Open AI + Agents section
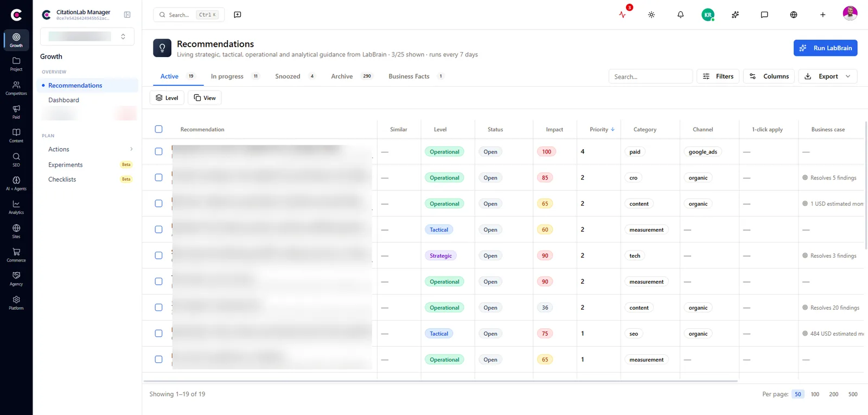The height and width of the screenshot is (415, 868). click(x=16, y=183)
